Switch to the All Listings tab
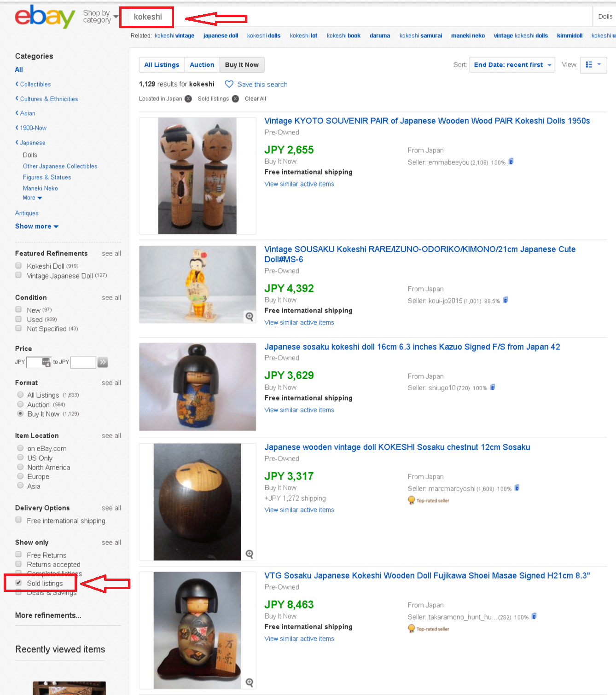The width and height of the screenshot is (616, 695). pos(162,65)
